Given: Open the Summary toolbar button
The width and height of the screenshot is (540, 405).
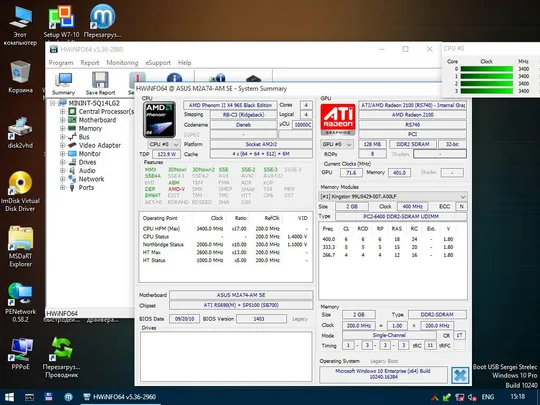Looking at the screenshot, I should [63, 83].
